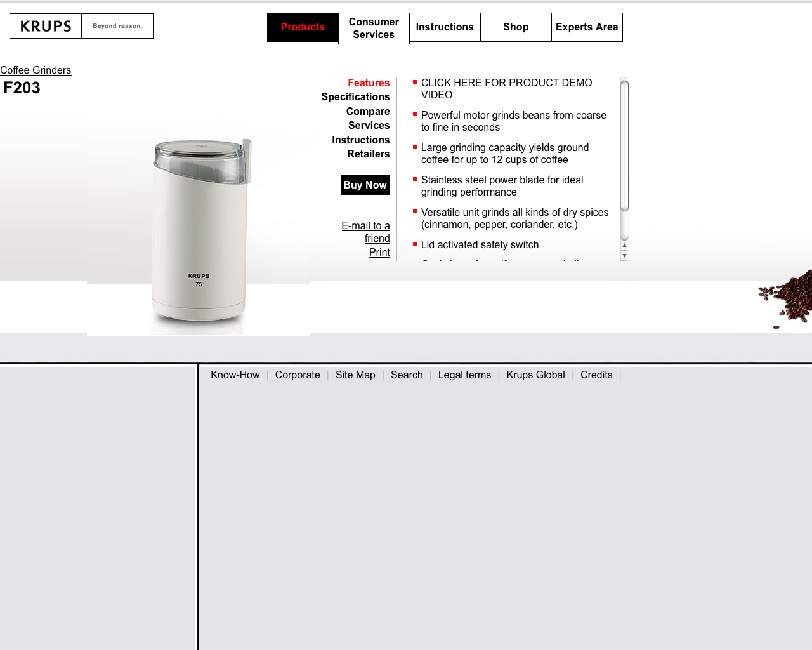Open the Know-How footer link

[235, 375]
